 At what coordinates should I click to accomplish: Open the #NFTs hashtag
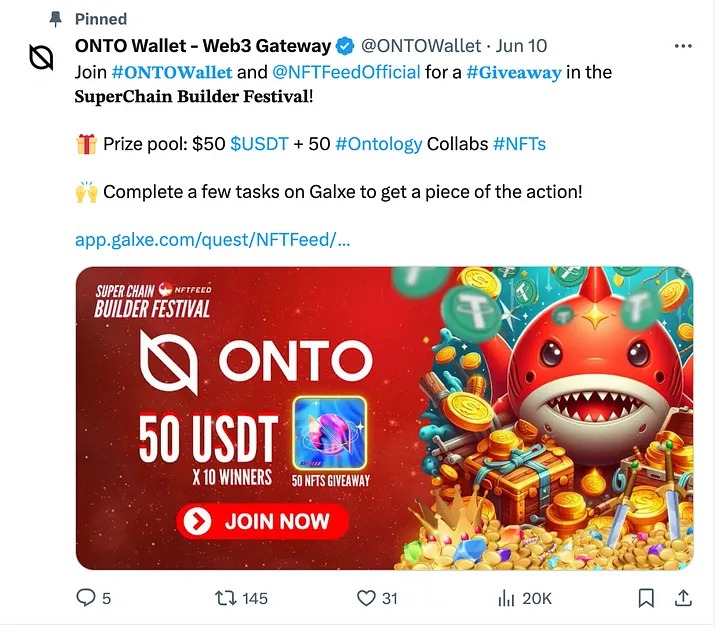point(519,144)
